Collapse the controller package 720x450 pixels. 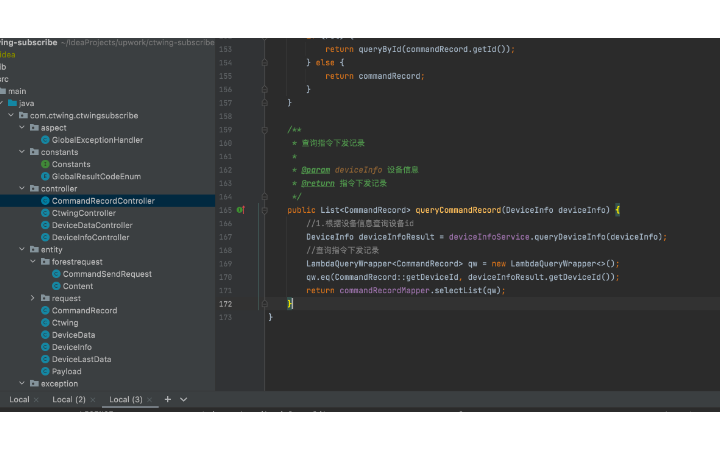[x=22, y=188]
